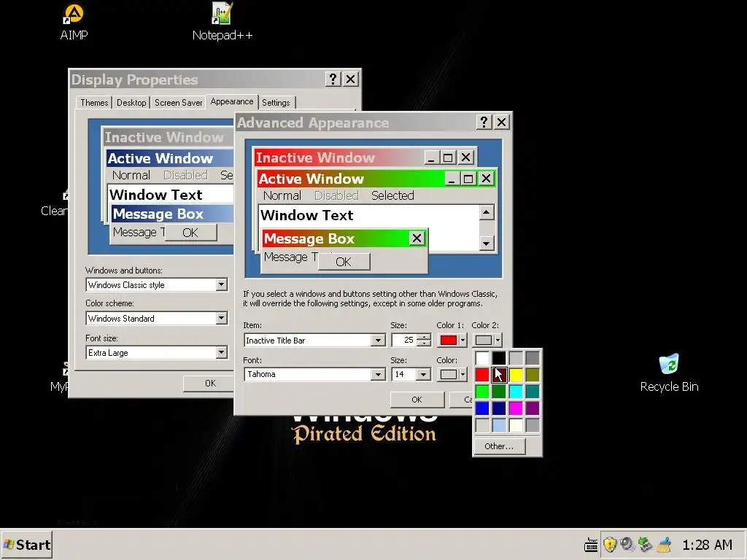The width and height of the screenshot is (747, 560).
Task: Pick the bright blue swatch
Action: (x=482, y=408)
